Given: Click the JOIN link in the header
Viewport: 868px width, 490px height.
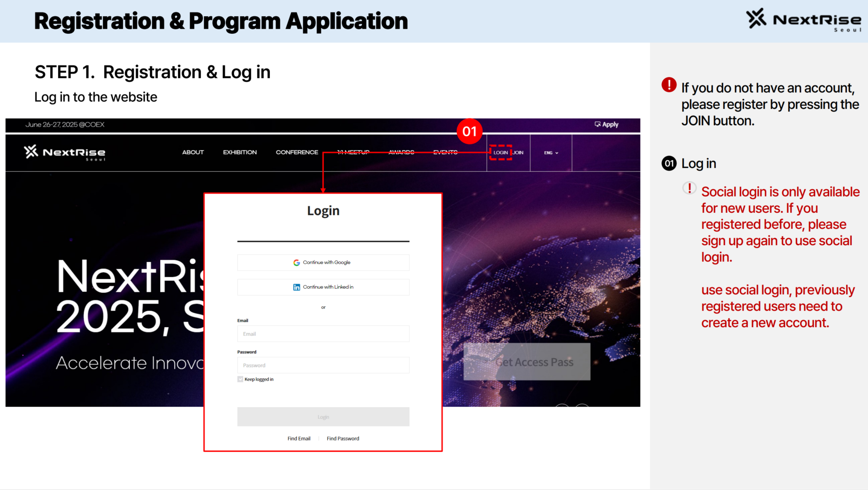Looking at the screenshot, I should [518, 153].
